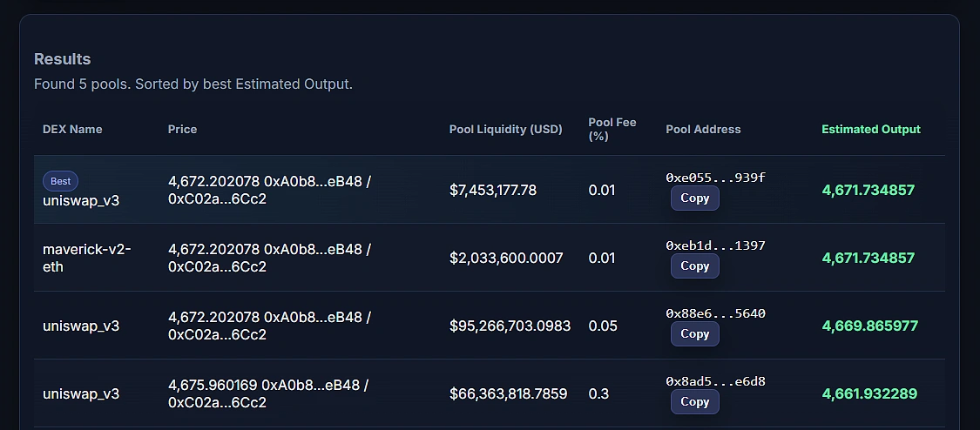The height and width of the screenshot is (430, 980).
Task: Click the Pool Liquidity (USD) column header
Action: [505, 129]
